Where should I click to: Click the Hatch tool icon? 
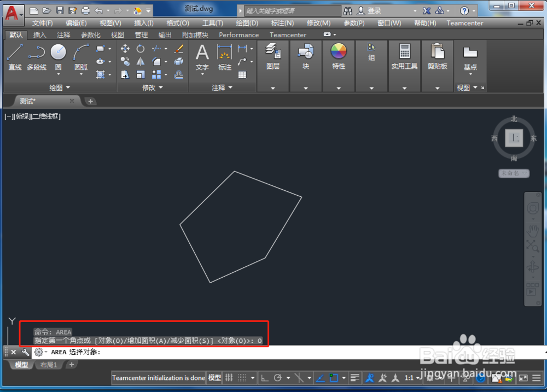[x=101, y=74]
